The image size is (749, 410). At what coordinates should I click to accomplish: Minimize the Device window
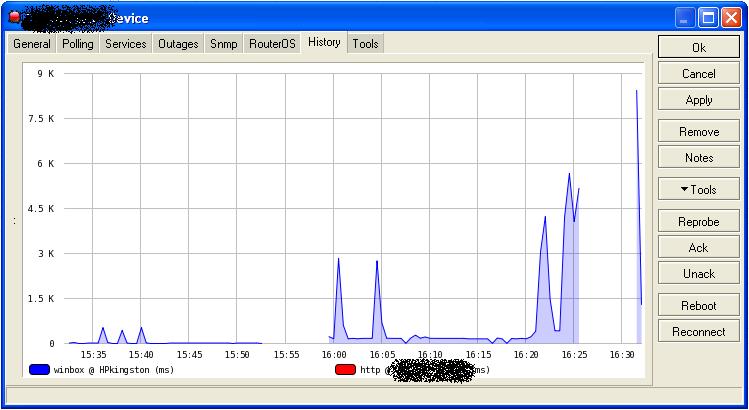click(x=685, y=19)
